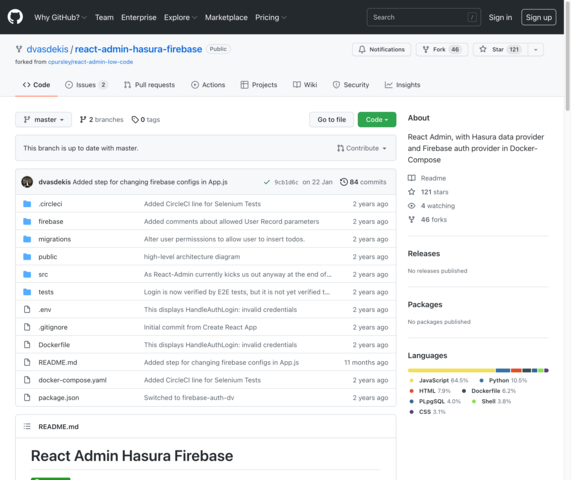The image size is (571, 480).
Task: Click the orange HTML segment of language bar
Action: click(x=516, y=370)
